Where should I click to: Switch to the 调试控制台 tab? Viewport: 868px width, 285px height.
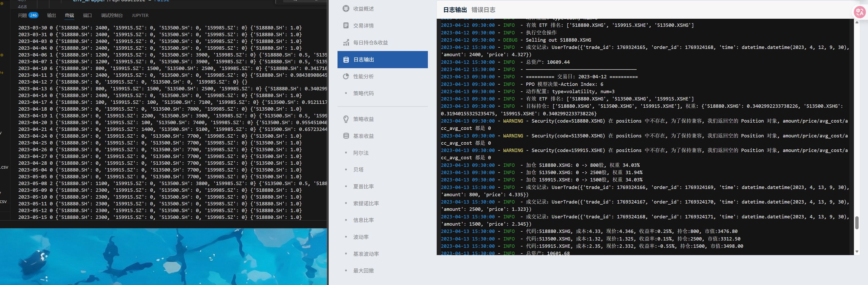(111, 16)
